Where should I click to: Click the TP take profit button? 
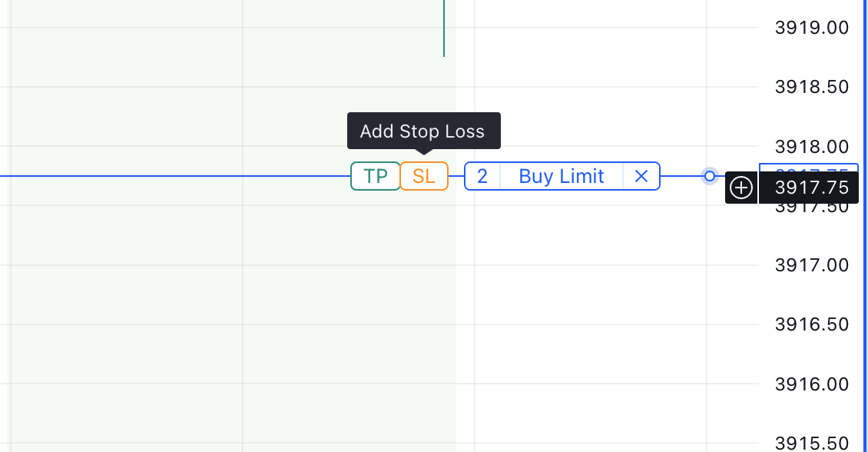375,176
